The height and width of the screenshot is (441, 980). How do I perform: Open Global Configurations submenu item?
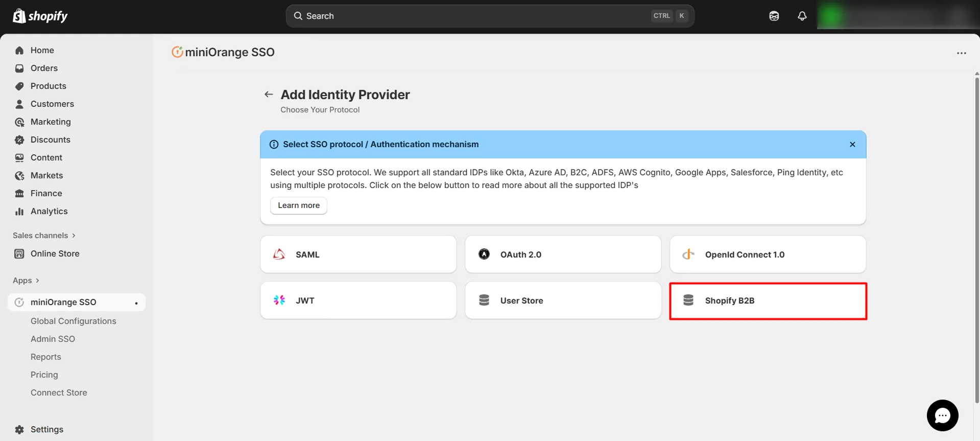tap(74, 321)
